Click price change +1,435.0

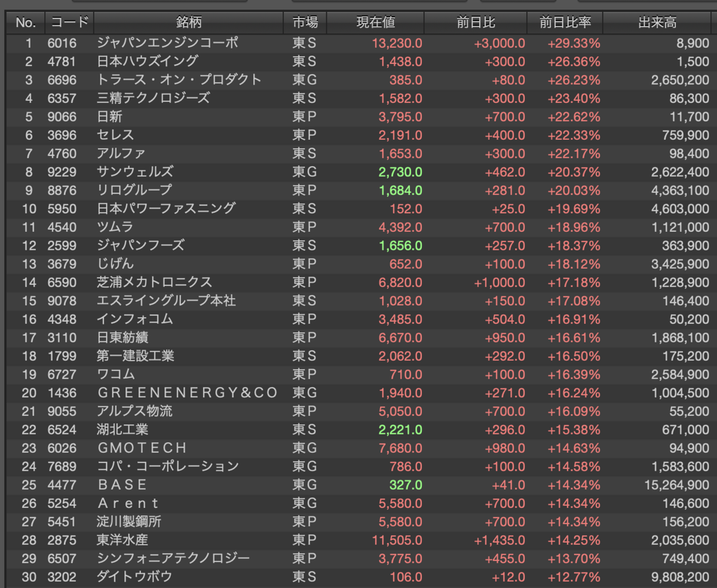pyautogui.click(x=500, y=540)
